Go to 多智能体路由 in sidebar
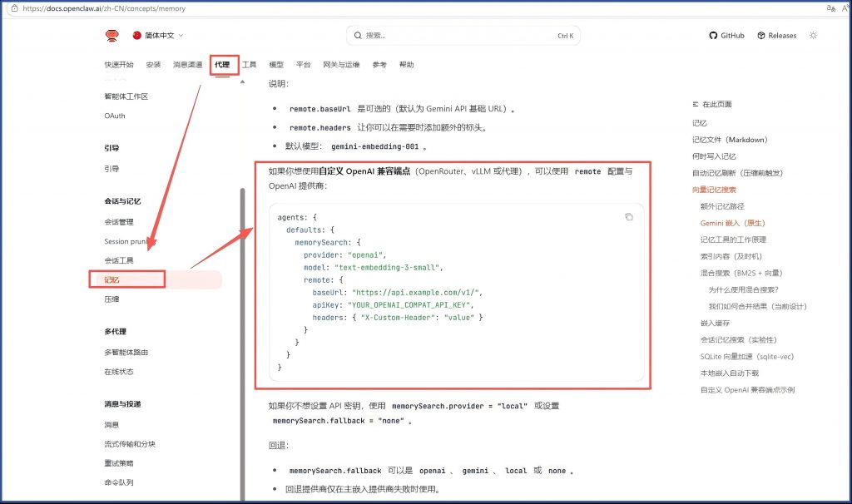This screenshot has height=504, width=852. point(126,352)
